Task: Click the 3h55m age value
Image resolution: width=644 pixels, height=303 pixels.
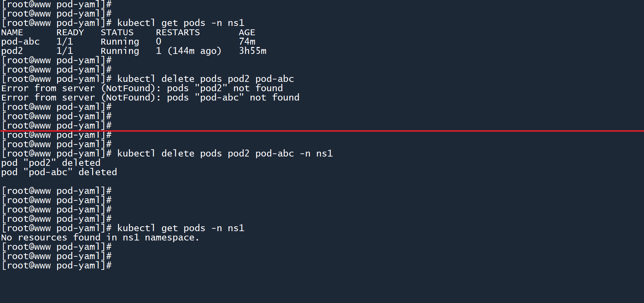Action: 253,51
